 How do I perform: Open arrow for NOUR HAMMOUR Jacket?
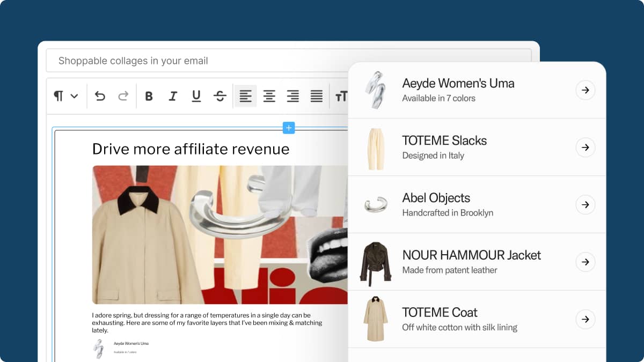point(586,262)
